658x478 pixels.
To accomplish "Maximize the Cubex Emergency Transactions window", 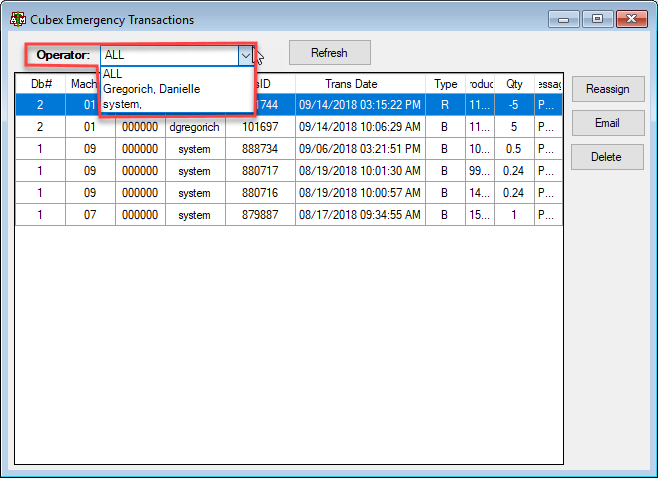I will [x=598, y=19].
